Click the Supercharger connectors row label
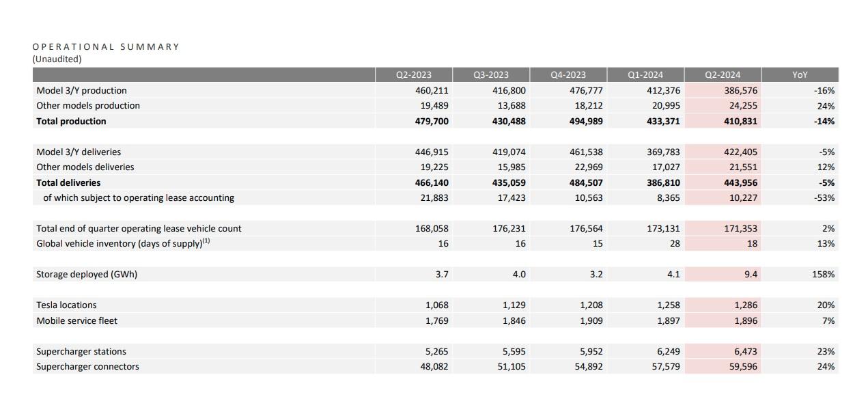Image resolution: width=868 pixels, height=414 pixels. click(x=87, y=366)
